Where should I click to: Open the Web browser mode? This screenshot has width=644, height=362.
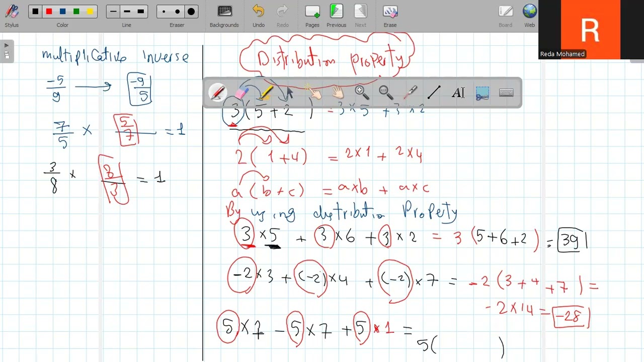(530, 16)
